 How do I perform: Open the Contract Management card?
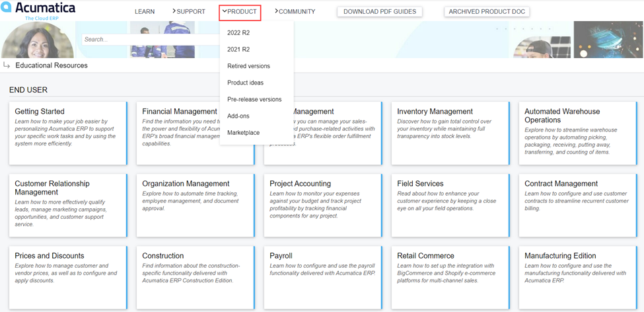pos(578,205)
